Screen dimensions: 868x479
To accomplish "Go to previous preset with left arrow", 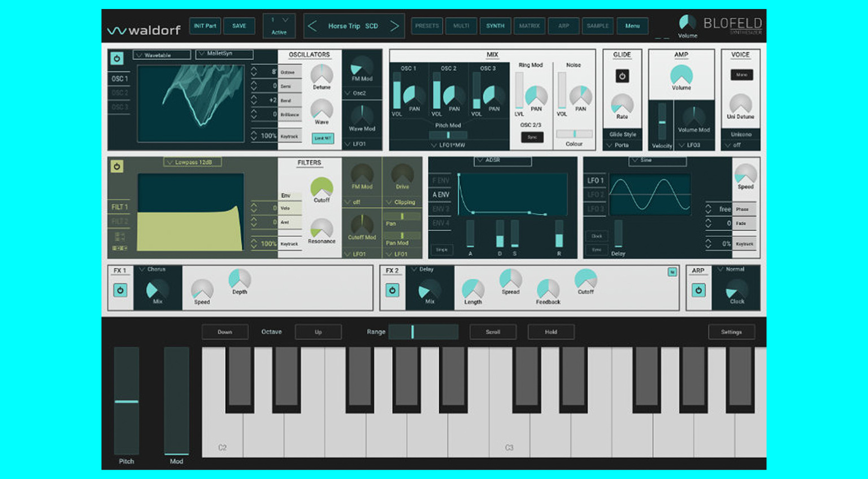I will [x=313, y=26].
